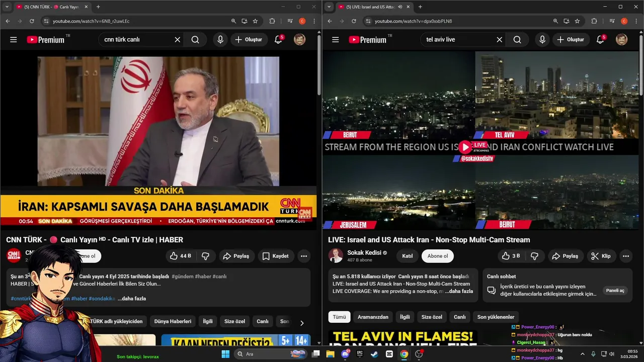Open the #sondakika hashtag link

[x=102, y=299]
